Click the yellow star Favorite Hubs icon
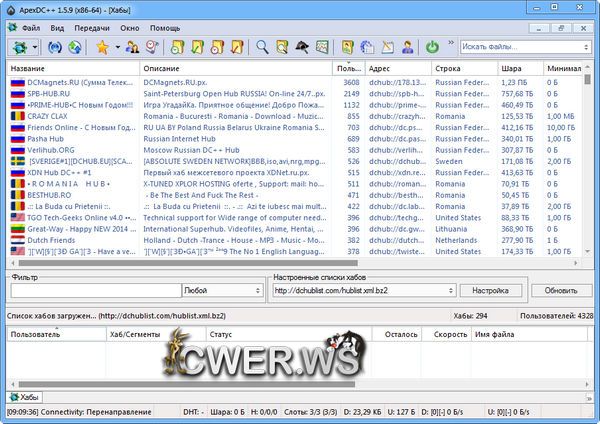 pos(102,47)
